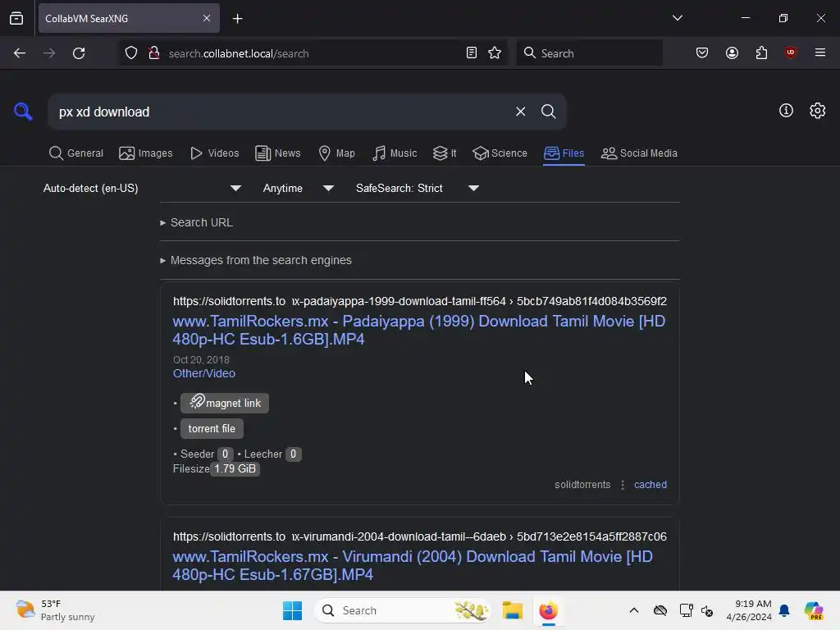
Task: Bookmark this page with star
Action: (x=495, y=53)
